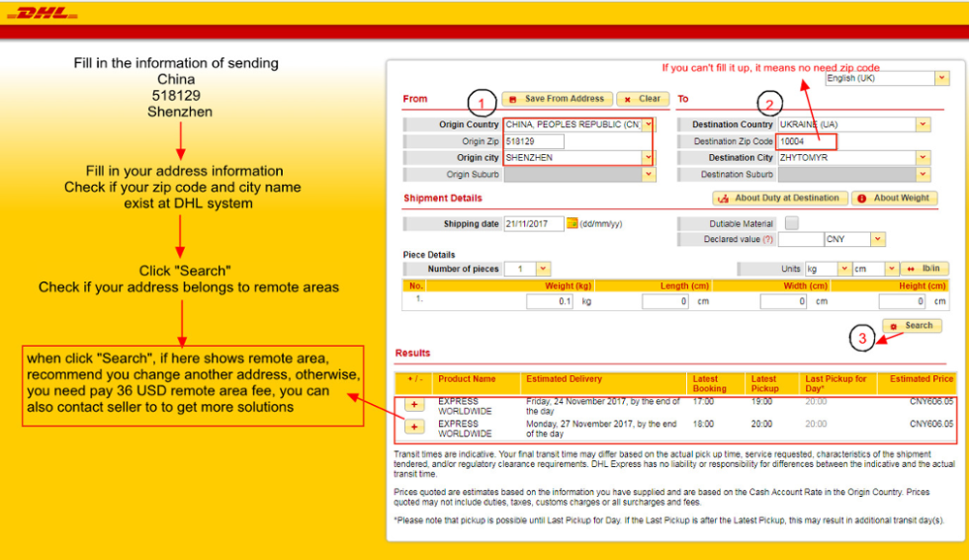Image resolution: width=969 pixels, height=560 pixels.
Task: Open the cm dimension units dropdown
Action: [x=891, y=269]
